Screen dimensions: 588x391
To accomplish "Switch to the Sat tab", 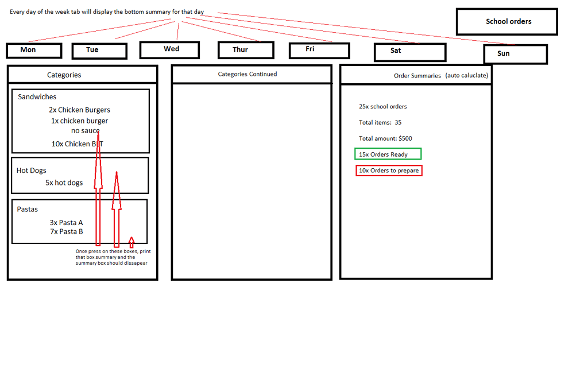I will (409, 52).
